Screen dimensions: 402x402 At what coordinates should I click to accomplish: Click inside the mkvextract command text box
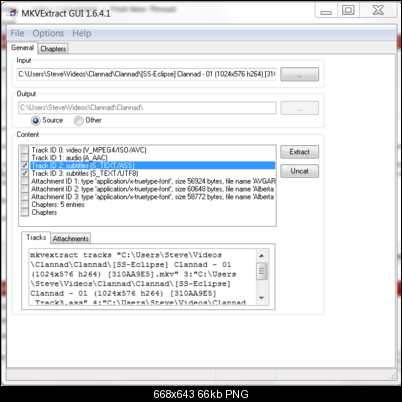point(143,277)
